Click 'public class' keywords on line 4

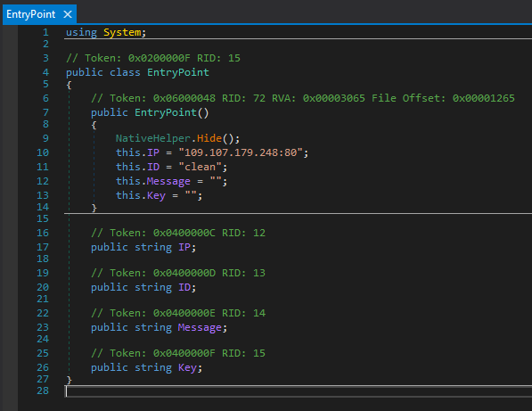click(103, 72)
